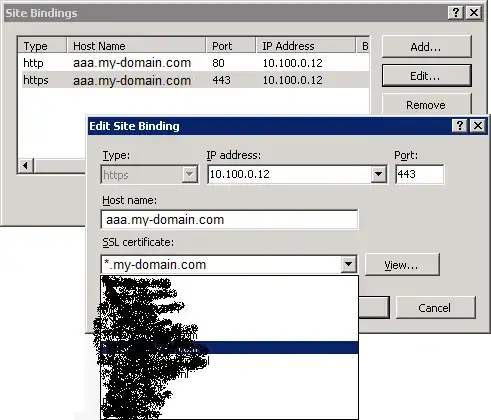This screenshot has height=420, width=491.
Task: Close the Site Bindings window
Action: [x=474, y=13]
